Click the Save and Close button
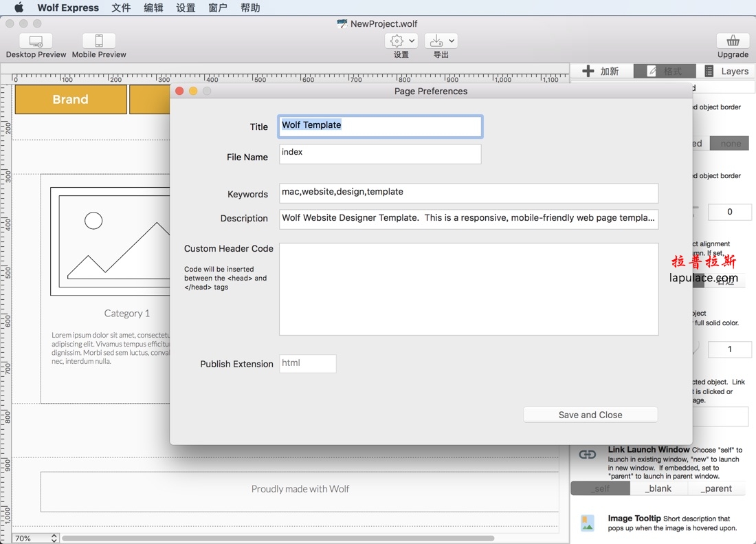Image resolution: width=756 pixels, height=544 pixels. (590, 415)
